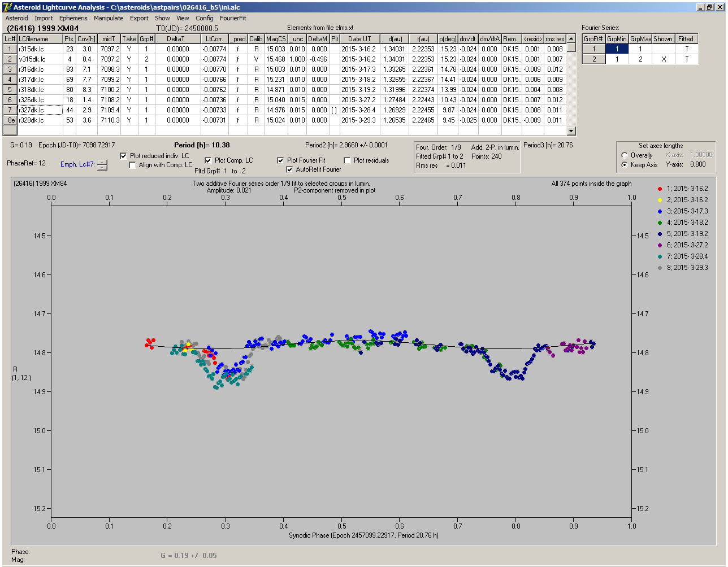The image size is (728, 567).
Task: Click the Pts column header
Action: [68, 39]
